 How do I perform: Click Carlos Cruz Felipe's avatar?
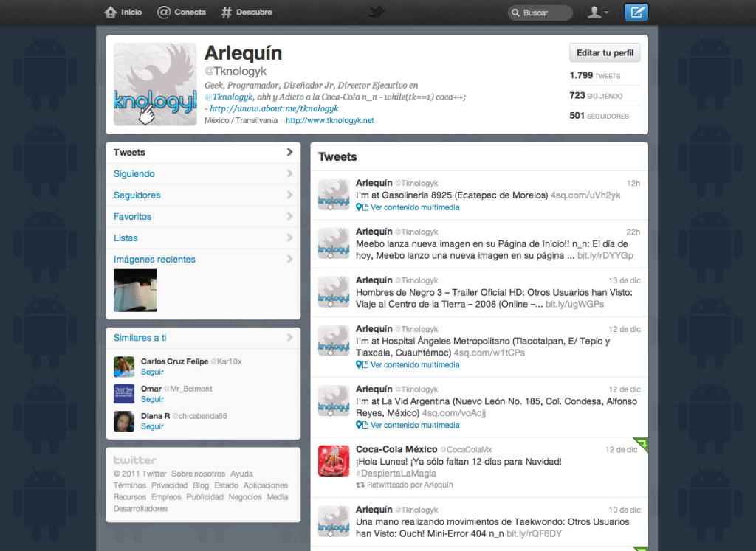tap(124, 367)
